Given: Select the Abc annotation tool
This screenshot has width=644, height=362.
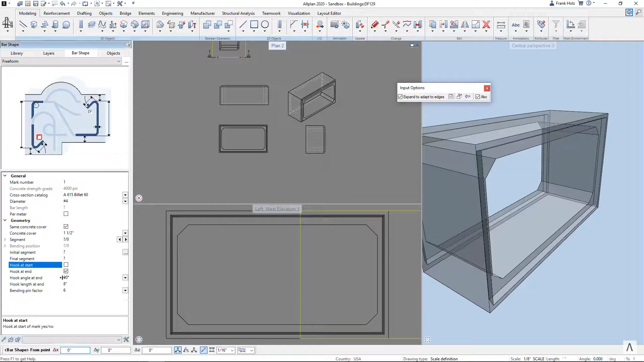Looking at the screenshot, I should 516,24.
